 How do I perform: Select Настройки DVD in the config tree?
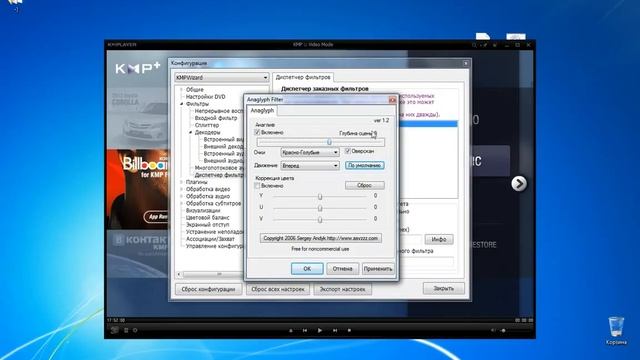(205, 97)
